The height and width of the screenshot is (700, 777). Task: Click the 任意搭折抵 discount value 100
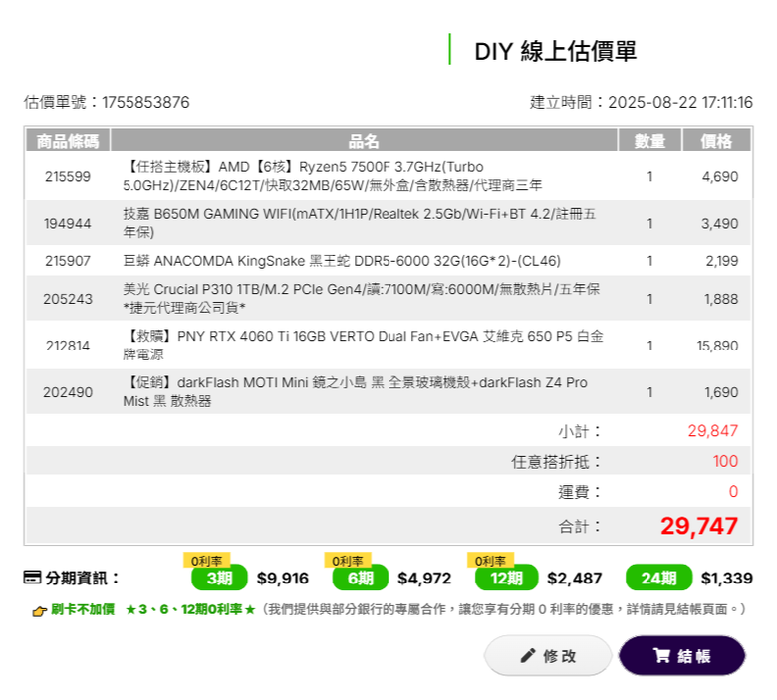(x=725, y=461)
